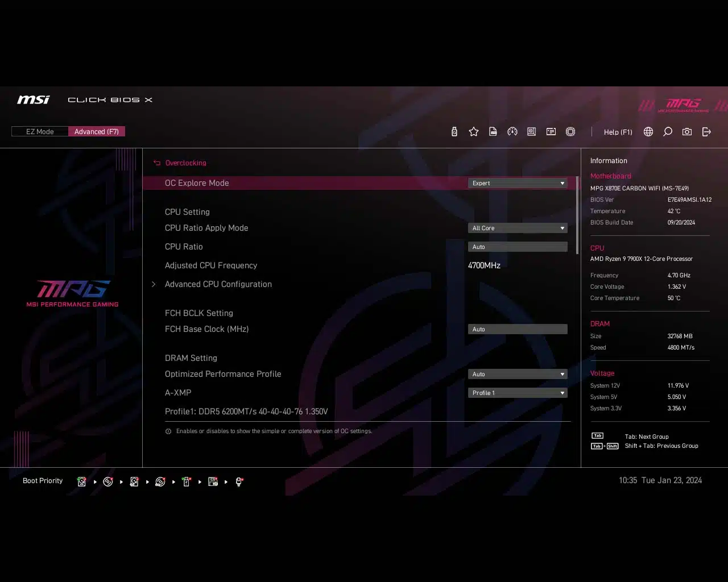Switch to EZ Mode
This screenshot has width=728, height=582.
[x=40, y=132]
